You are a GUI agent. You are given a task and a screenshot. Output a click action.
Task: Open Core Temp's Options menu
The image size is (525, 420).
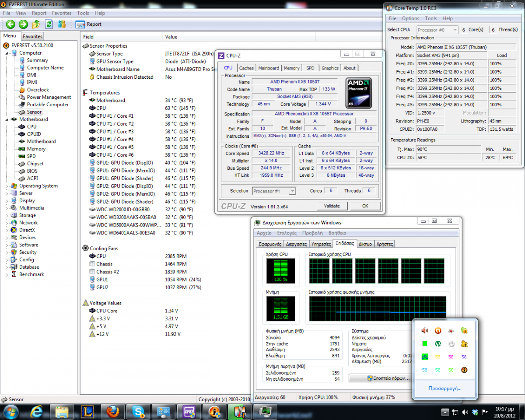point(410,18)
